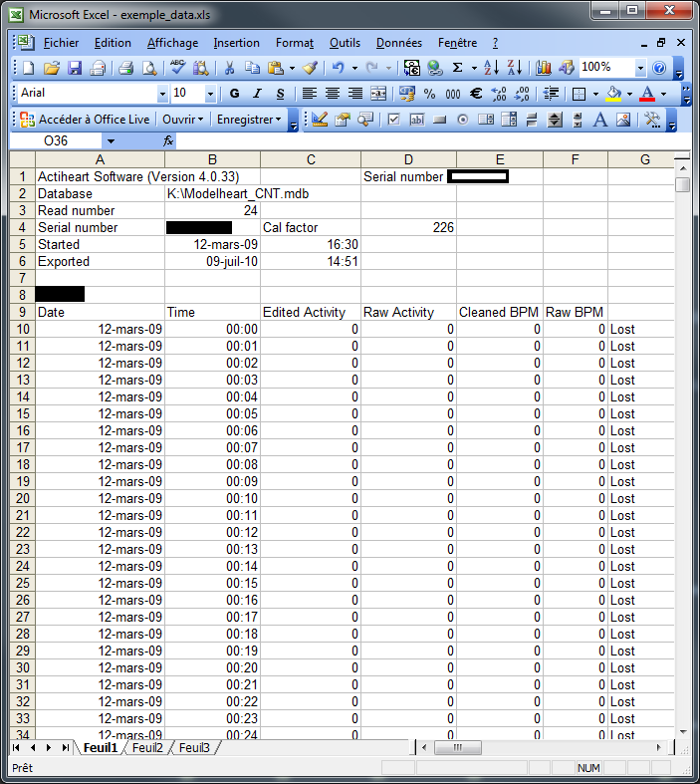The height and width of the screenshot is (784, 700).
Task: Open the Insertion menu
Action: pyautogui.click(x=236, y=43)
